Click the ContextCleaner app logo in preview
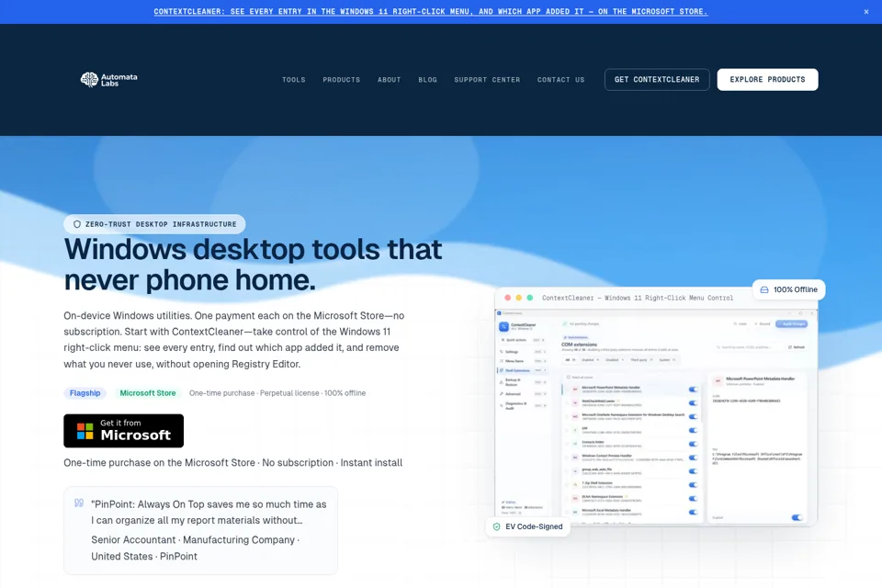The height and width of the screenshot is (588, 882). (503, 326)
